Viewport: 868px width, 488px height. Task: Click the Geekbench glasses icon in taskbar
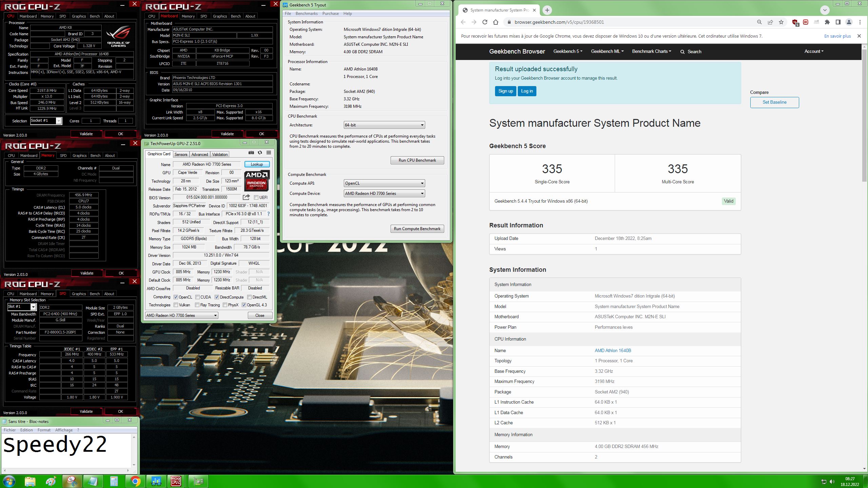pyautogui.click(x=156, y=481)
